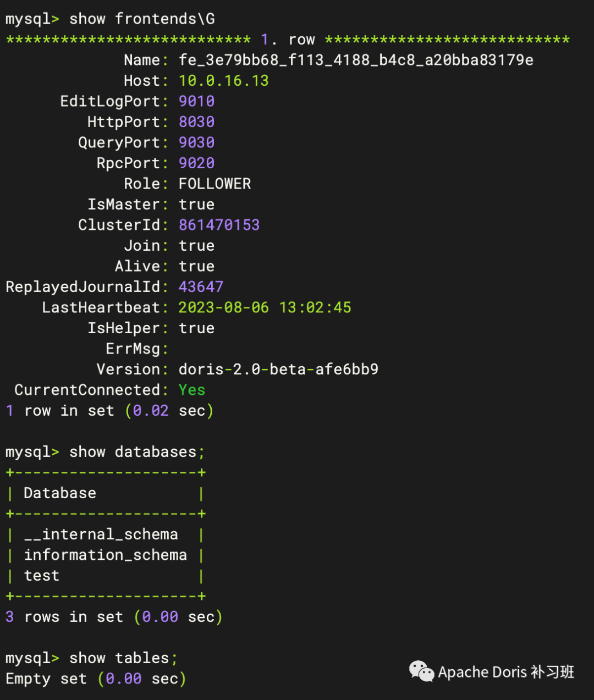
Task: Click the frontend name fe_3e79bb68 value
Action: click(x=356, y=60)
